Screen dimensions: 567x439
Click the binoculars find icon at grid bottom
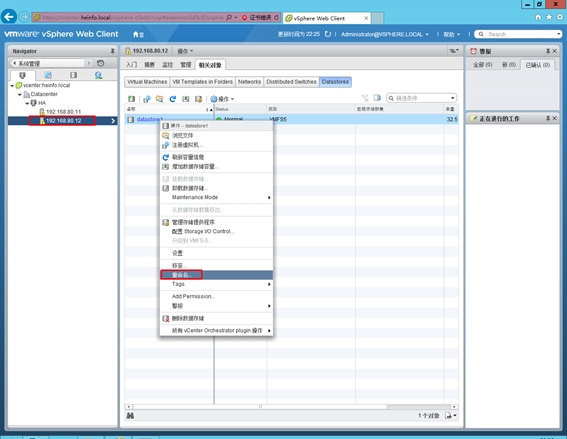coord(130,416)
